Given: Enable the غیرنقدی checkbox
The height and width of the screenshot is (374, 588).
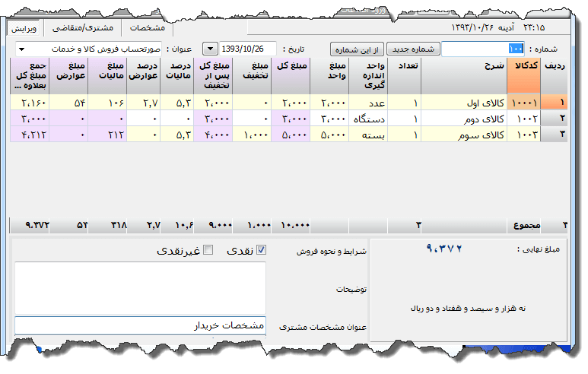Looking at the screenshot, I should point(208,250).
